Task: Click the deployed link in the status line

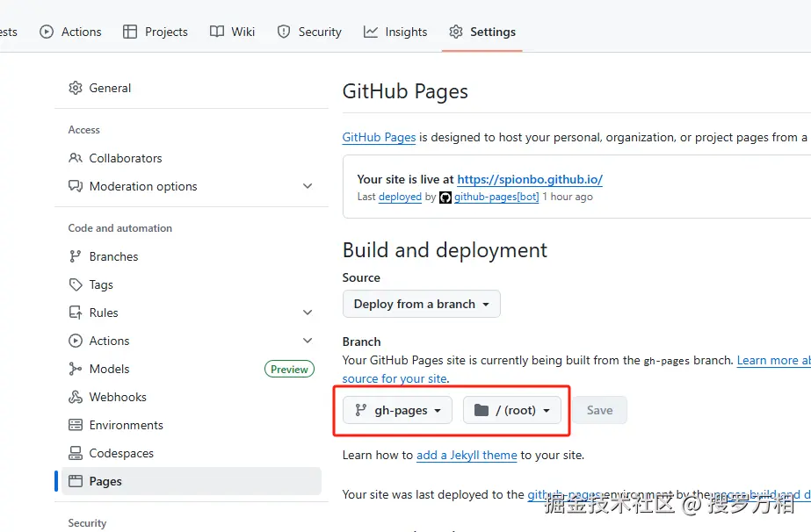Action: coord(400,197)
